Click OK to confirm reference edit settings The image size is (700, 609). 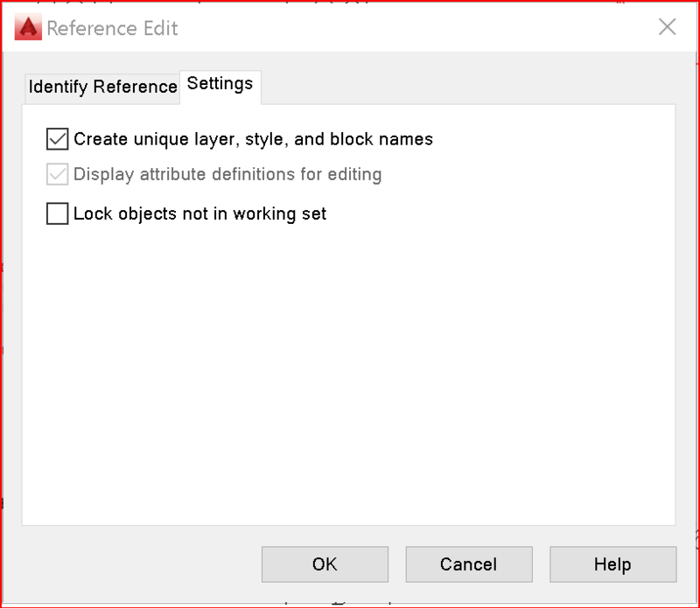pos(325,563)
